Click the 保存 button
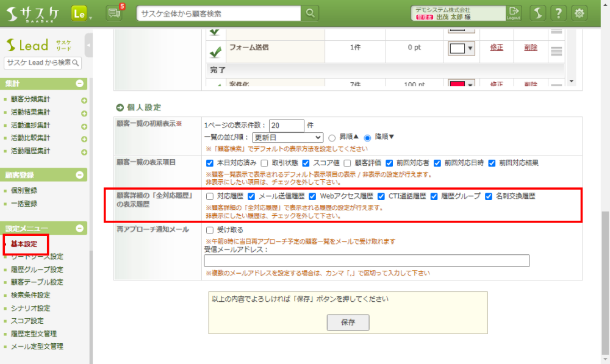Viewport: 610px width, 364px height. click(x=348, y=321)
